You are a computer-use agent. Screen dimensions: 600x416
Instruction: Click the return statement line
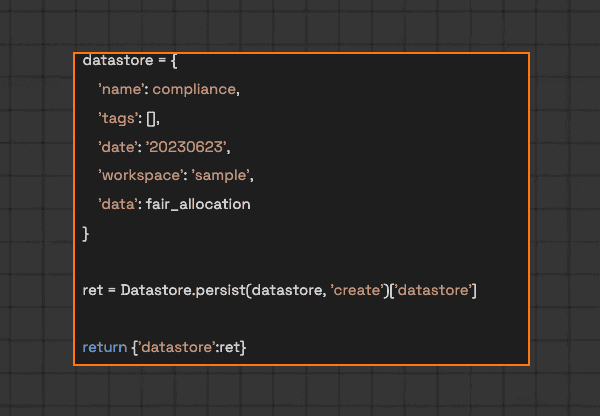pyautogui.click(x=165, y=347)
